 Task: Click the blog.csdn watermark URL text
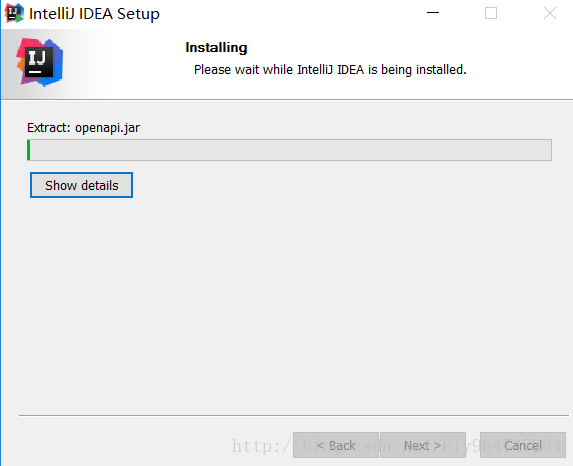click(x=396, y=446)
